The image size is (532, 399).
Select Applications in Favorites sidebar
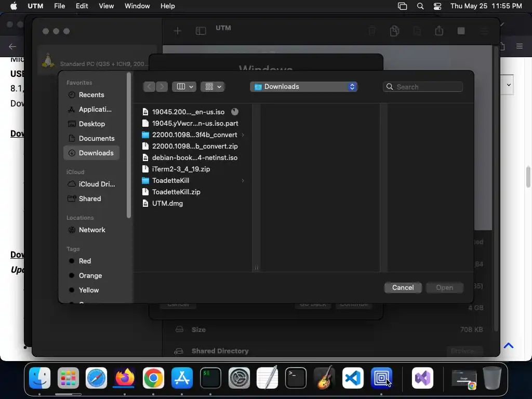pyautogui.click(x=91, y=109)
